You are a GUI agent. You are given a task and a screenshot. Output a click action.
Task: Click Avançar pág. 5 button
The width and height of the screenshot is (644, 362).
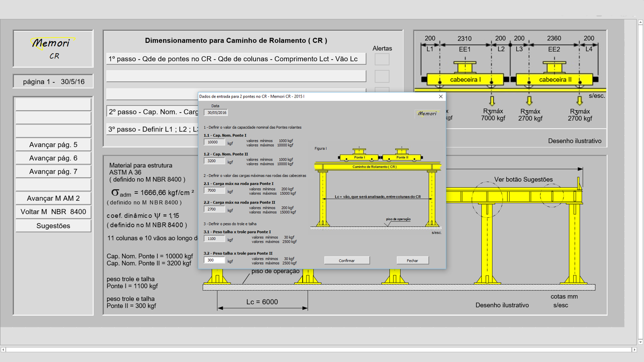[x=53, y=145]
